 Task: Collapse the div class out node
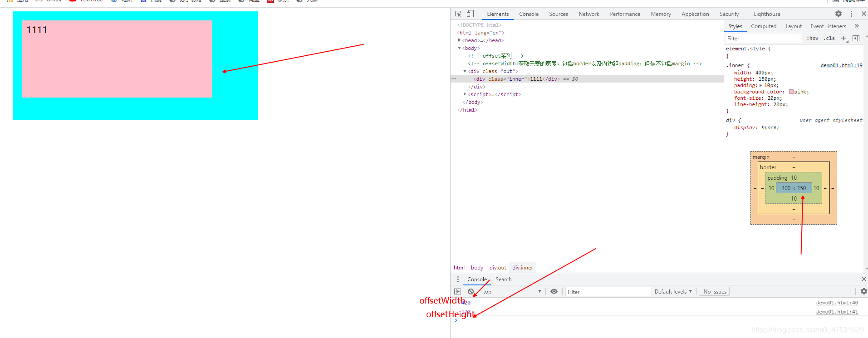pyautogui.click(x=465, y=71)
